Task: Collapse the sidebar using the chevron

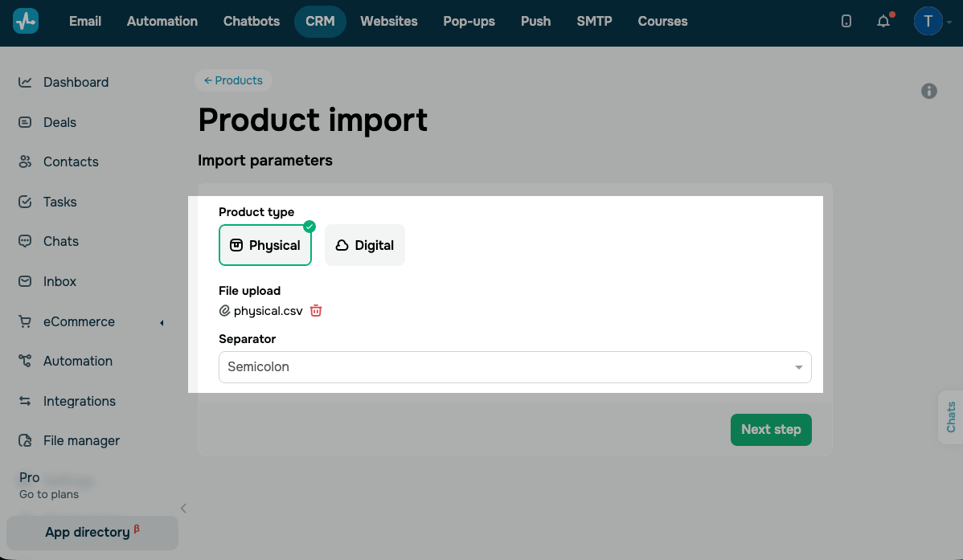Action: click(183, 509)
